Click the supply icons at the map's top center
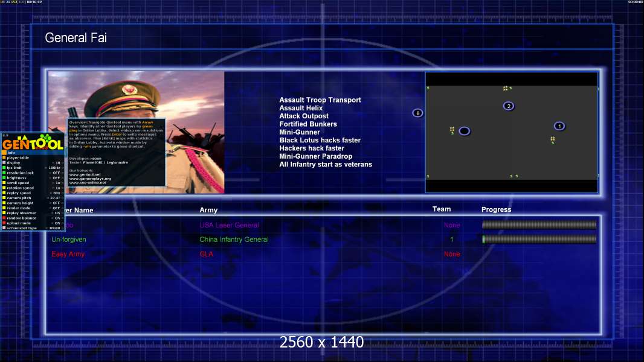The width and height of the screenshot is (644, 362). [507, 88]
